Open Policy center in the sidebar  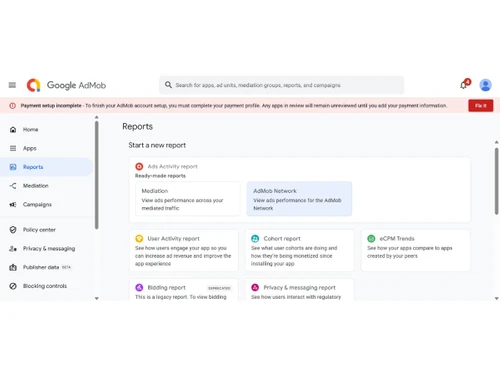point(47,230)
